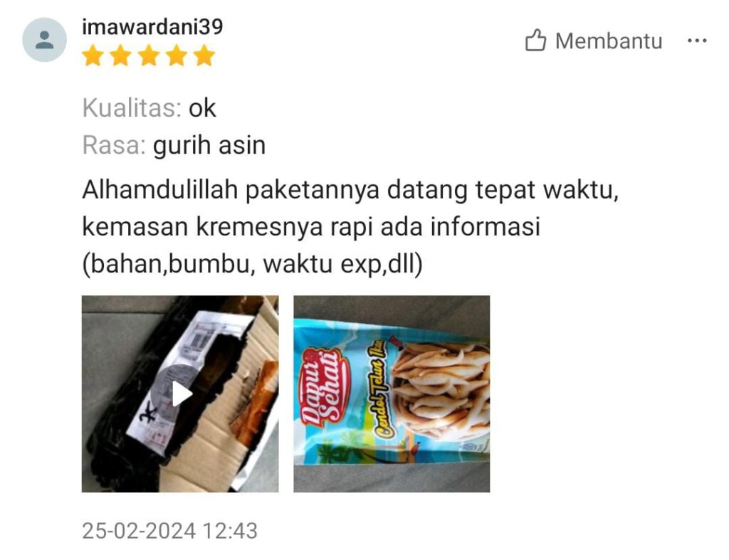Click the 'ok' quality value
Viewport: 729px width, 560px height.
point(202,108)
